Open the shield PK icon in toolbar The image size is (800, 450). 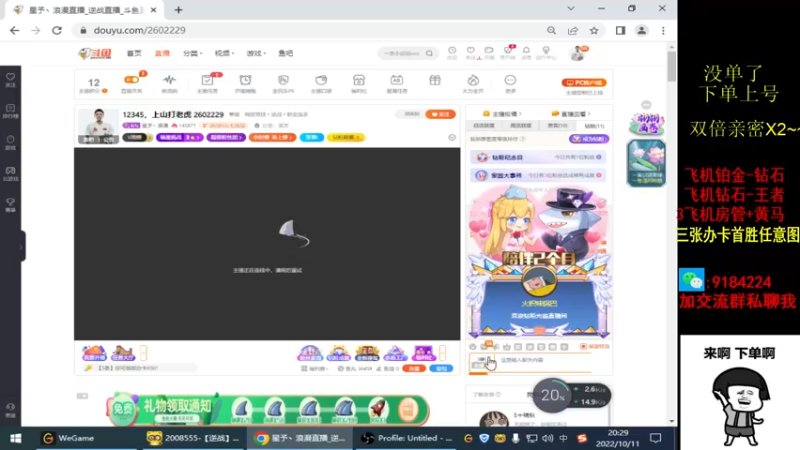pyautogui.click(x=283, y=80)
